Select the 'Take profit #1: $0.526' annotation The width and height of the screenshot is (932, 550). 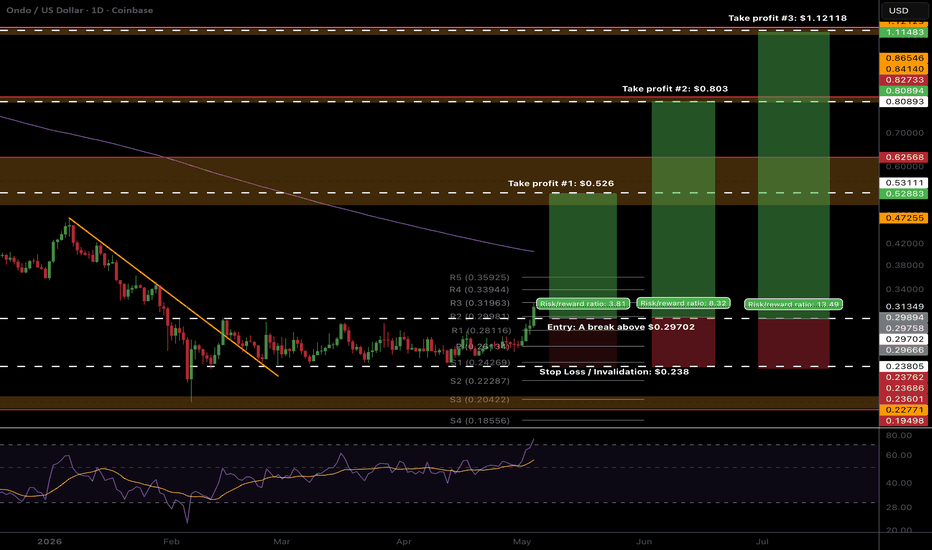561,183
